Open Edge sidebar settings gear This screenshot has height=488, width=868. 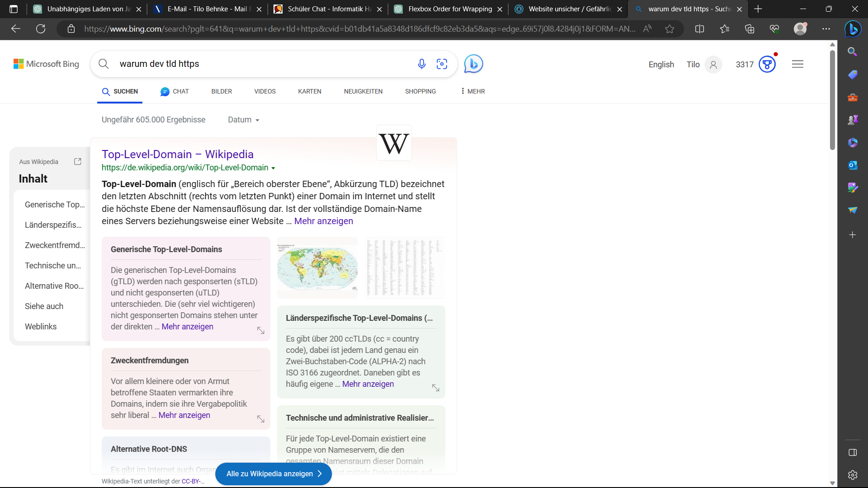[853, 475]
